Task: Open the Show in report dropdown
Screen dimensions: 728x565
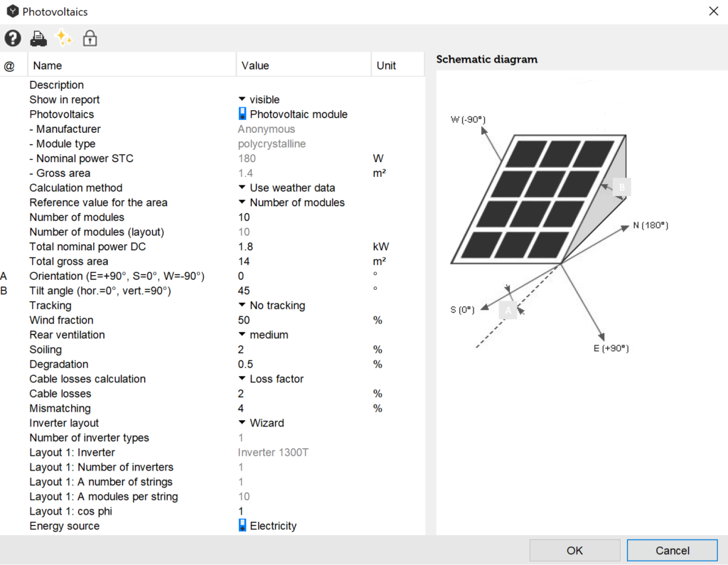Action: (242, 99)
